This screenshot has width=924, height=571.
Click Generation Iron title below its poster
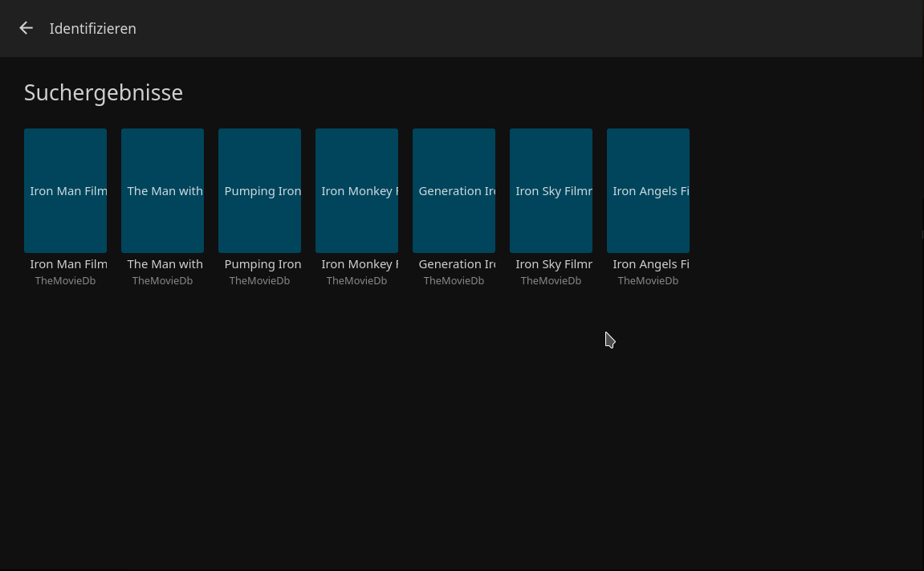pos(456,264)
